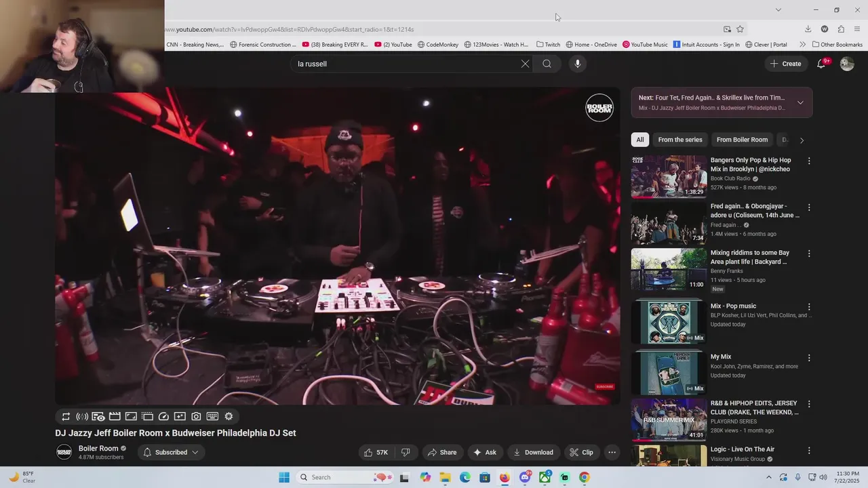Open 'CodeMonkey' bookmark
The image size is (868, 488).
coord(437,45)
